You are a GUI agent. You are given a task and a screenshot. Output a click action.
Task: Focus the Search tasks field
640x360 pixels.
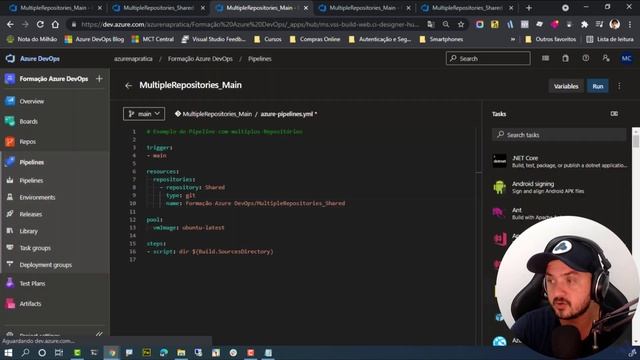[x=559, y=135]
